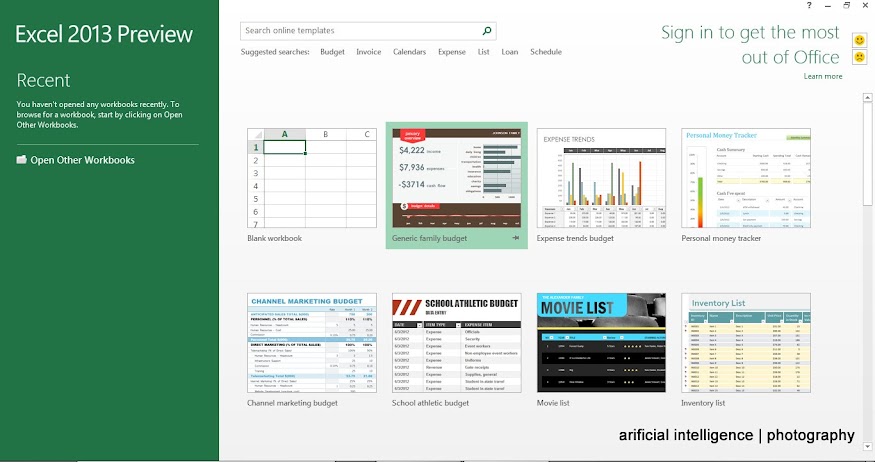Screen dimensions: 875x462
Task: Select the Loan suggested search
Action: pyautogui.click(x=509, y=52)
